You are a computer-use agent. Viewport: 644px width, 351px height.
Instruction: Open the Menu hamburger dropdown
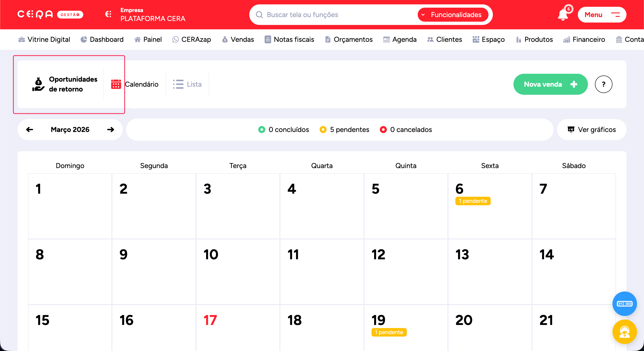(602, 15)
